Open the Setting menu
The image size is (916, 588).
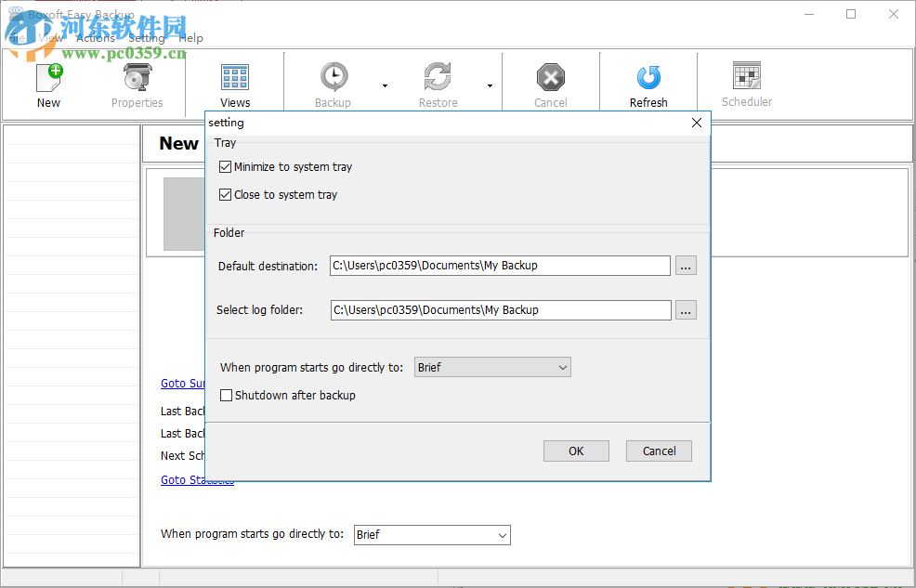tap(146, 38)
